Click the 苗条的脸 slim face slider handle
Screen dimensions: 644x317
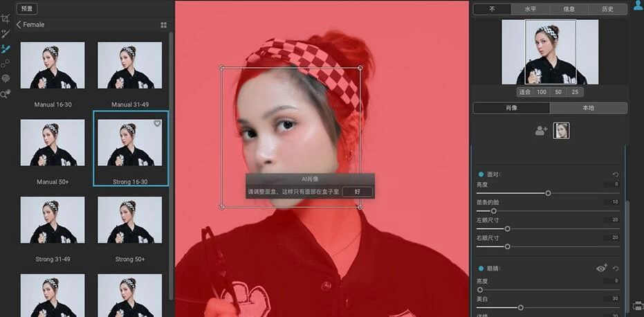[x=494, y=210]
